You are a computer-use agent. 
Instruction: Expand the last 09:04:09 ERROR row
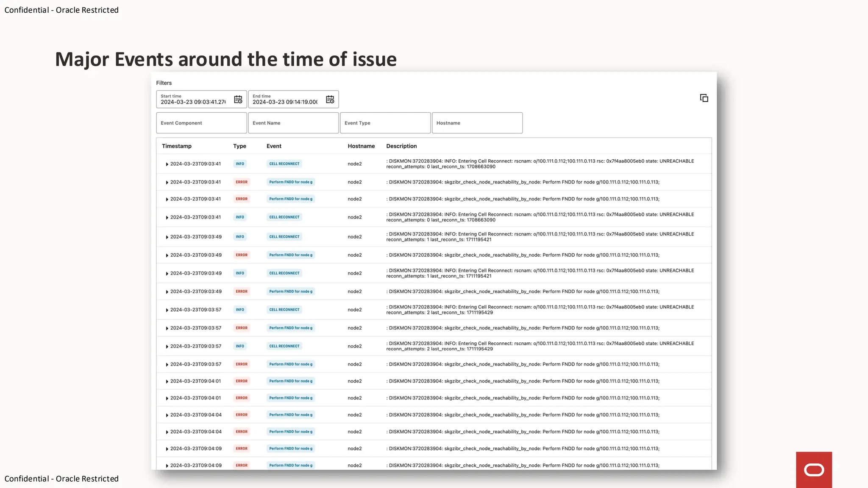coord(167,466)
